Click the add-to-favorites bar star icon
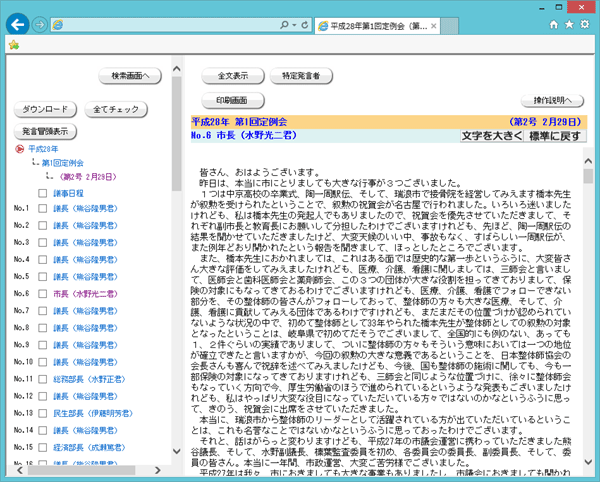 click(x=14, y=45)
